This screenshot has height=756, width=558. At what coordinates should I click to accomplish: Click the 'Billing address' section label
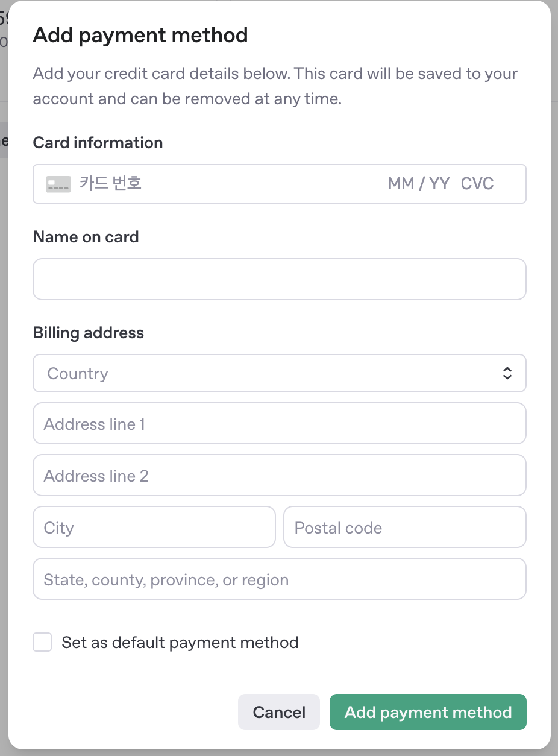[88, 333]
